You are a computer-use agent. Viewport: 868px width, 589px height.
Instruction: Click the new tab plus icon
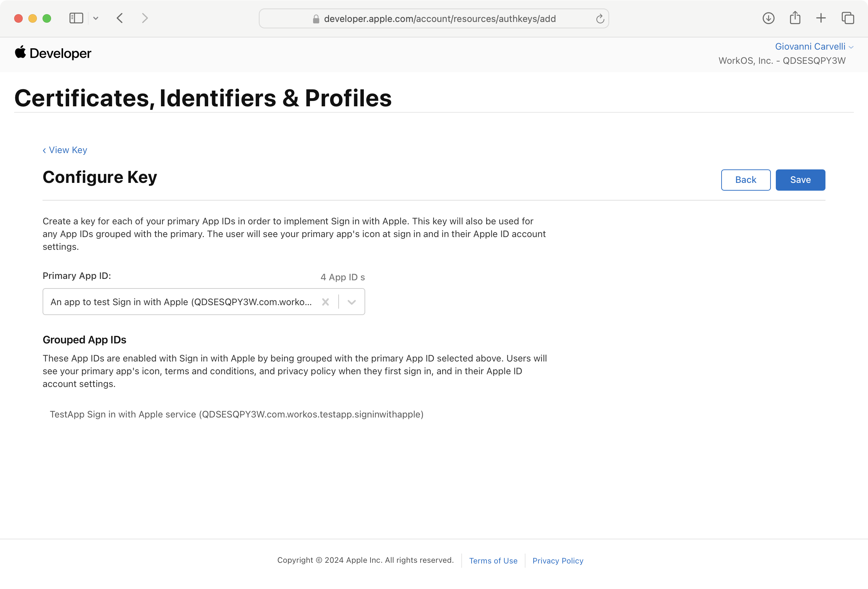(x=820, y=18)
